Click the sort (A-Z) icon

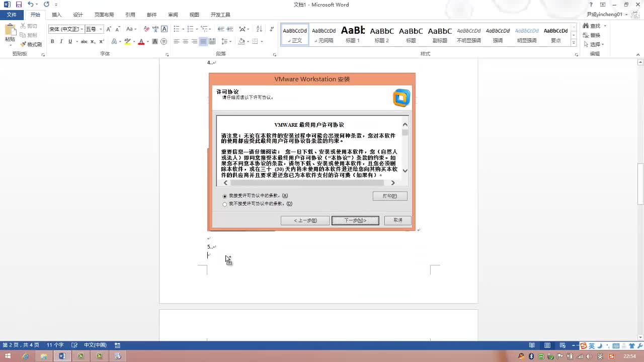[x=259, y=29]
